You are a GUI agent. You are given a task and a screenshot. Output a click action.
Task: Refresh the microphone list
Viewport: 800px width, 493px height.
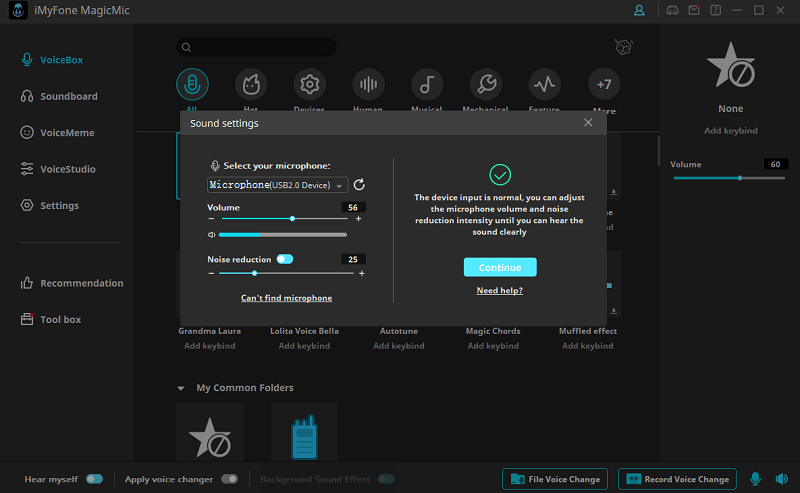tap(359, 185)
